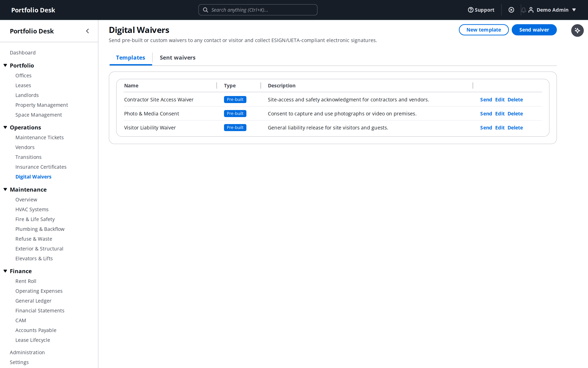
Task: Switch to the Templates tab
Action: click(x=130, y=58)
